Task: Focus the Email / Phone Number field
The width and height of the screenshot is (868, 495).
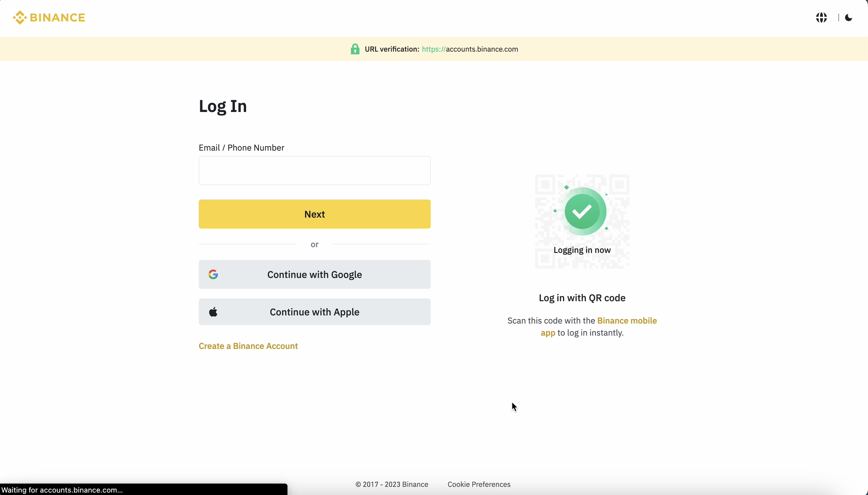Action: (x=315, y=170)
